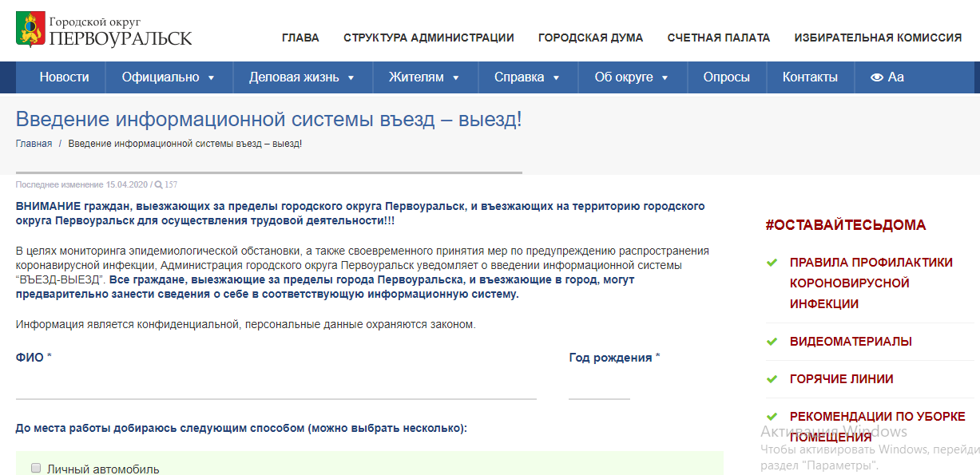Focus the Год рождения input field
Viewport: 980px width, 475px height.
[x=599, y=386]
